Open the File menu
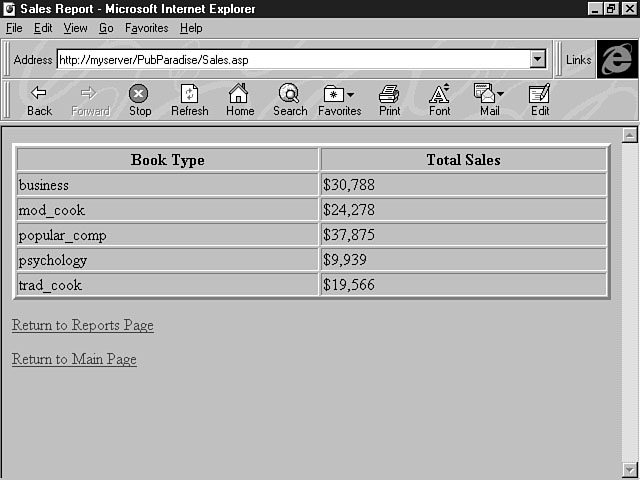640x480 pixels. click(14, 28)
